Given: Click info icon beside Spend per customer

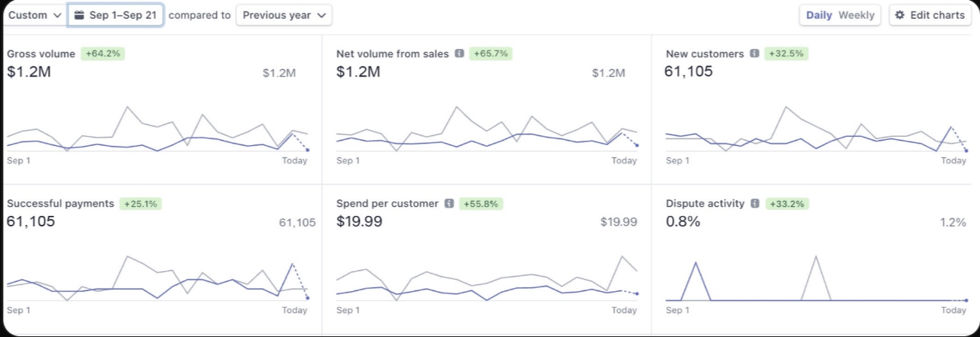Looking at the screenshot, I should 449,203.
